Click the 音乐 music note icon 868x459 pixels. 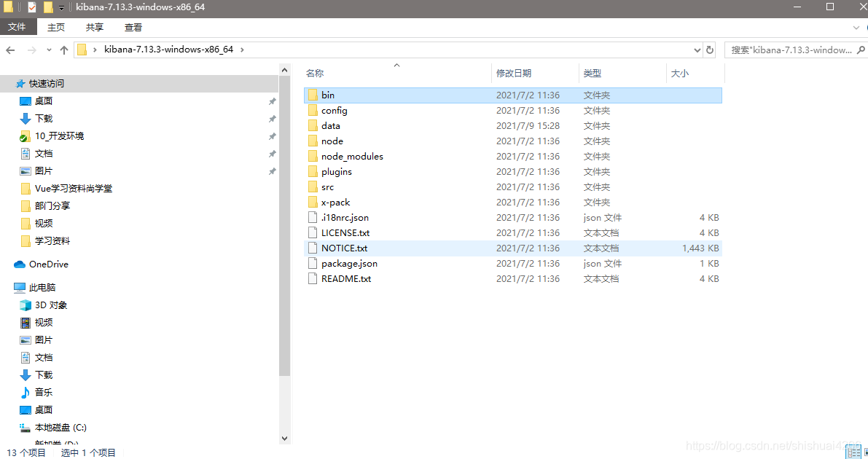26,393
